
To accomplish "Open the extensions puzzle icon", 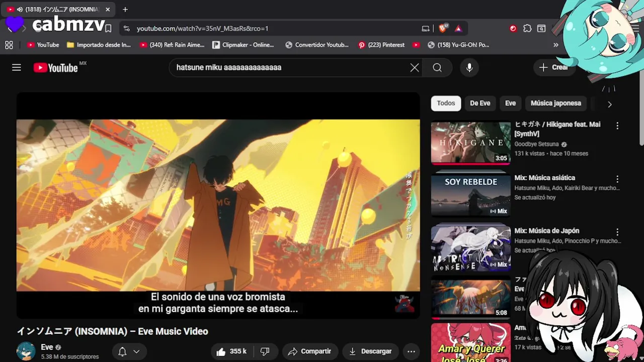I will 527,29.
